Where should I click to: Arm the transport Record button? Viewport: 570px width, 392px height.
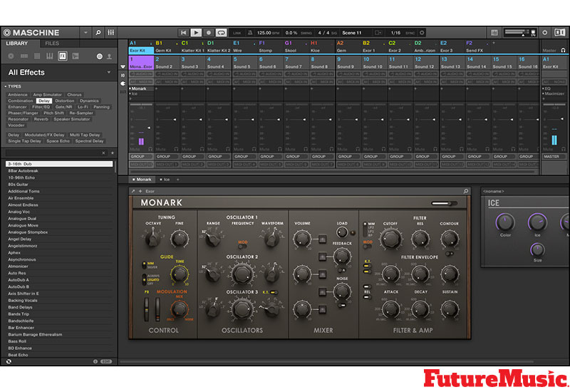(209, 33)
